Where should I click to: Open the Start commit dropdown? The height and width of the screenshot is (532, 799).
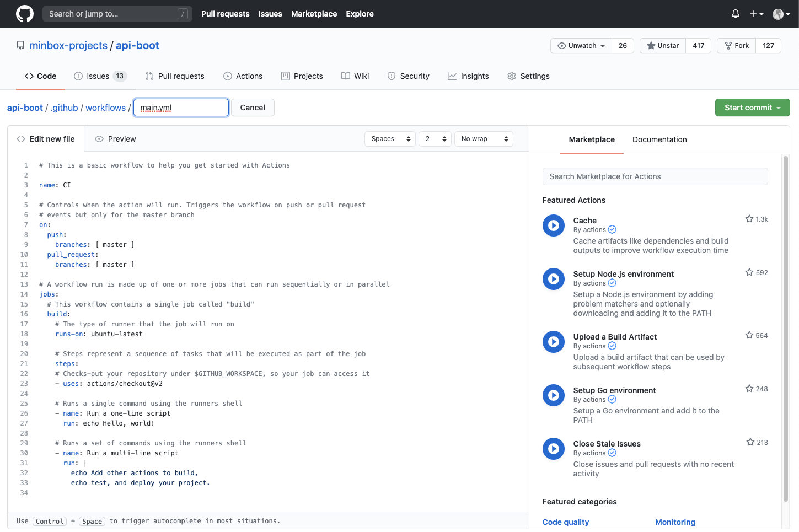752,108
